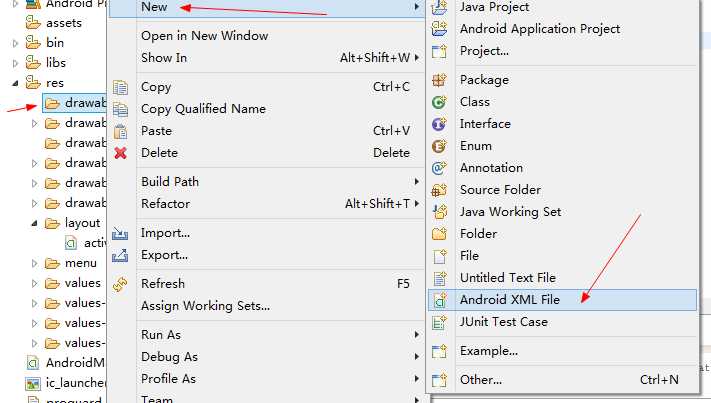Click the Java Working Set icon
Image resolution: width=711 pixels, height=403 pixels.
pyautogui.click(x=439, y=212)
